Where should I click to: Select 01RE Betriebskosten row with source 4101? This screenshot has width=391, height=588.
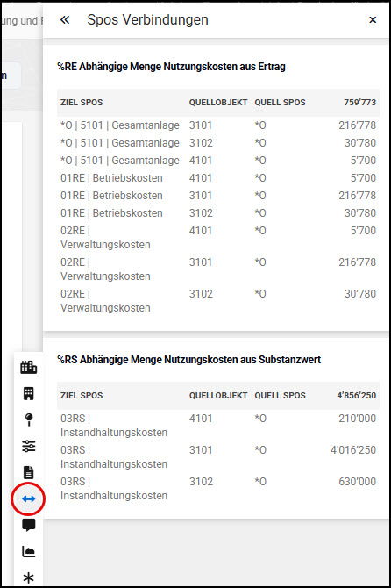(x=218, y=178)
